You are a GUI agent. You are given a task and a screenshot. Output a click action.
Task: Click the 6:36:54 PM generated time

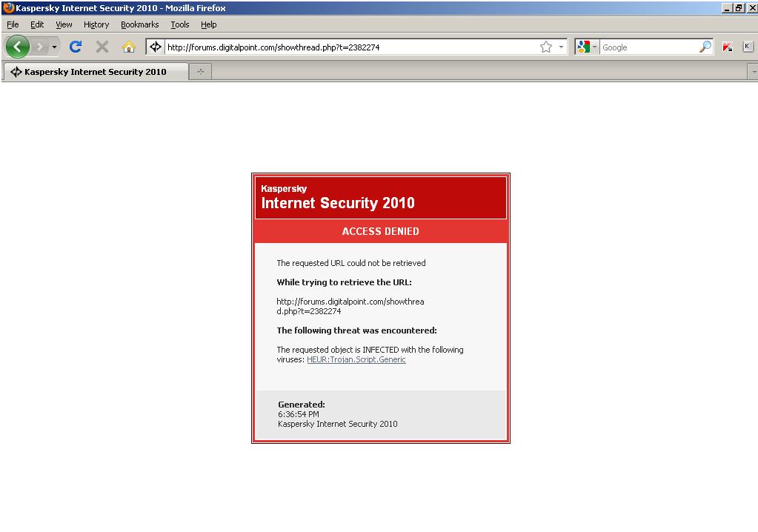tap(299, 414)
